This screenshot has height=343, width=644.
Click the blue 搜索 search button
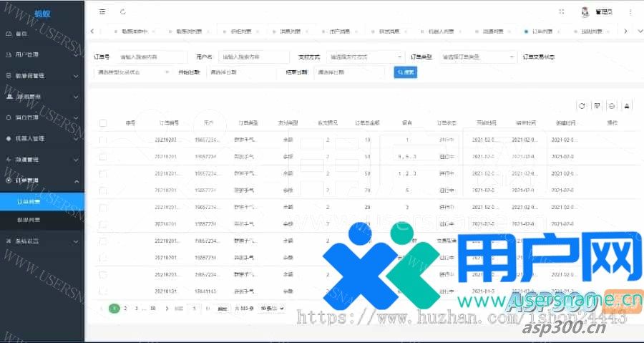click(405, 72)
